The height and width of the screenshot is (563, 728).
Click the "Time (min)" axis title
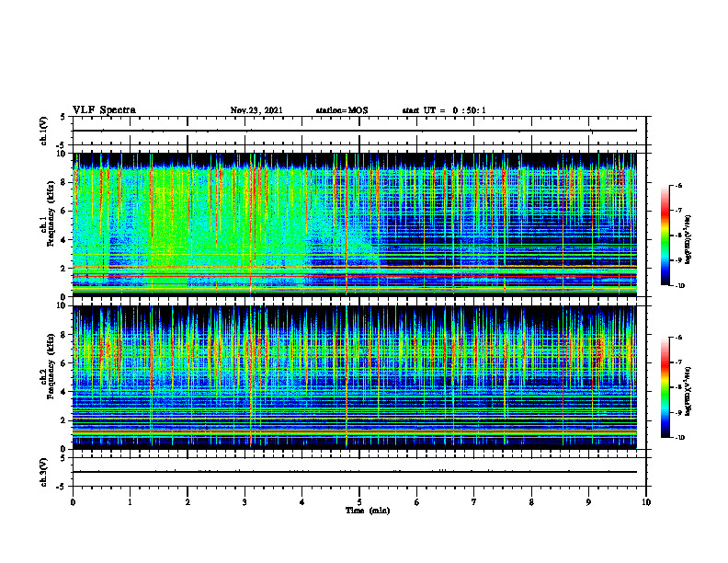click(368, 511)
